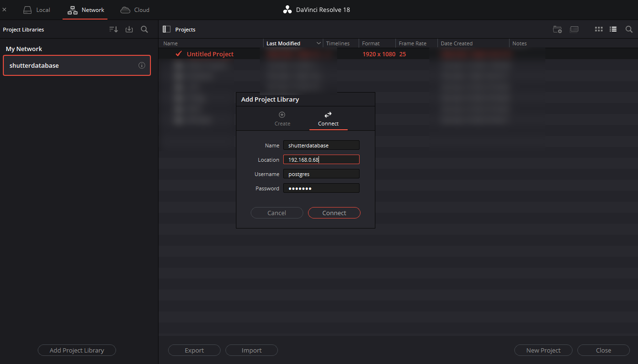Image resolution: width=638 pixels, height=364 pixels.
Task: Click the Untitled Project red checkmark icon
Action: [179, 54]
